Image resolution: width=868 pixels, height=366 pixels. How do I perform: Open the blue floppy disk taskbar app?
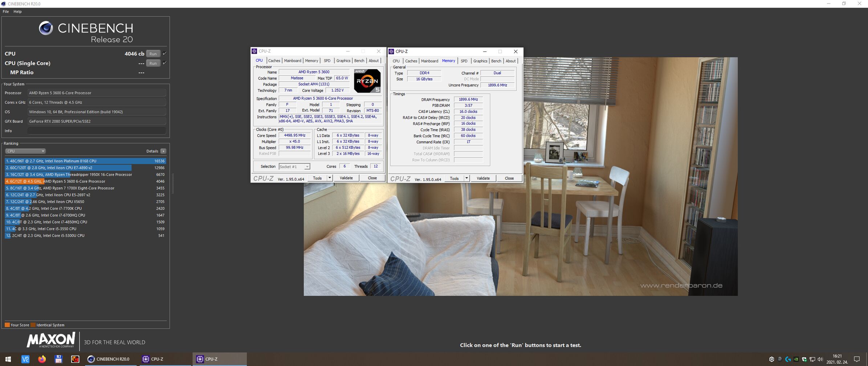point(58,359)
